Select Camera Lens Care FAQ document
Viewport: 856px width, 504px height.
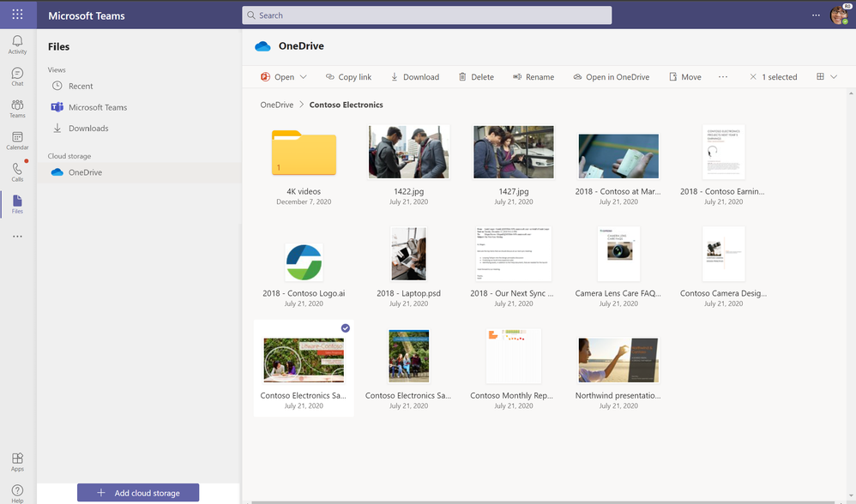point(618,254)
